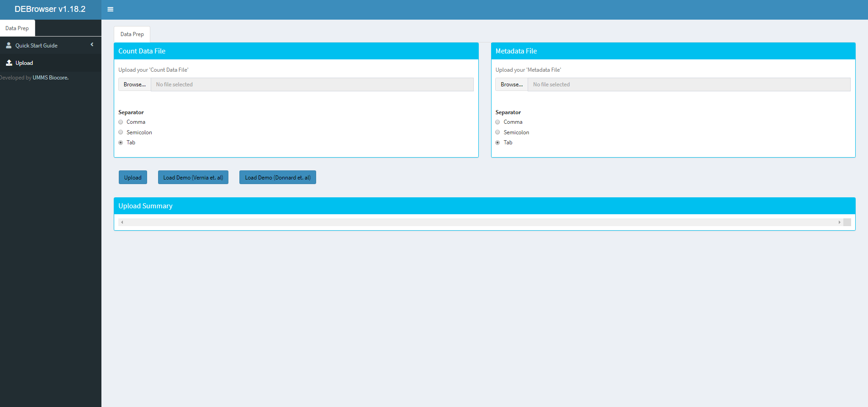Click the Upload icon in the sidebar

point(9,63)
